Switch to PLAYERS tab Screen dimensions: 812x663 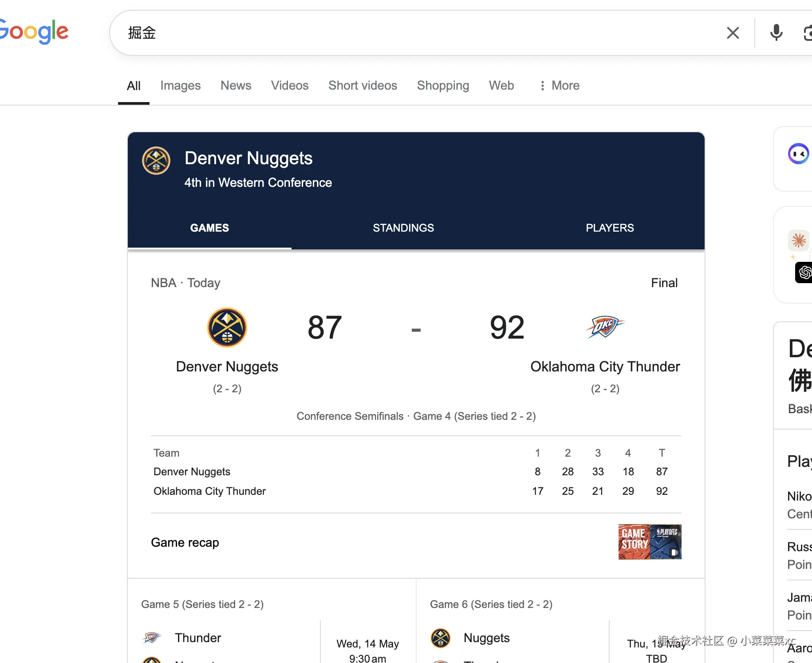pos(610,228)
